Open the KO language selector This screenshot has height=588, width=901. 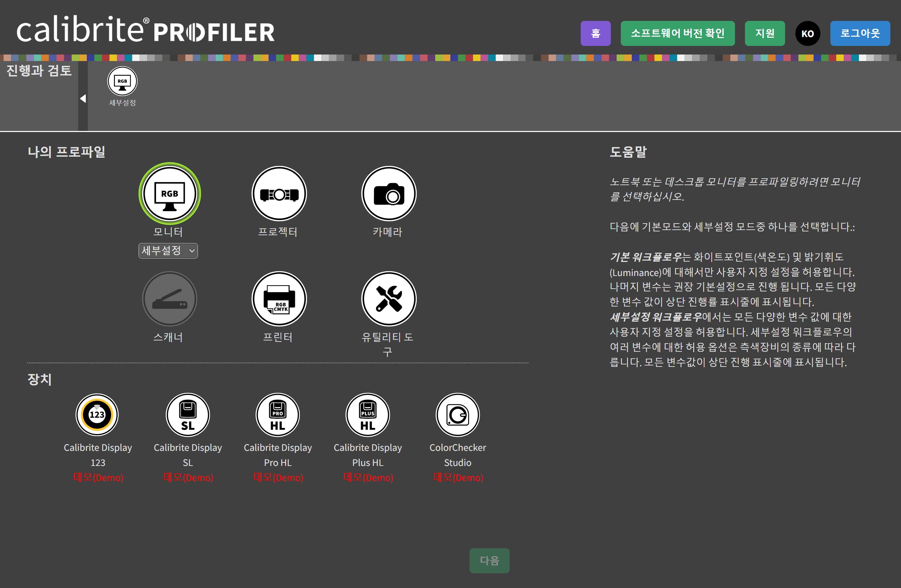coord(807,34)
